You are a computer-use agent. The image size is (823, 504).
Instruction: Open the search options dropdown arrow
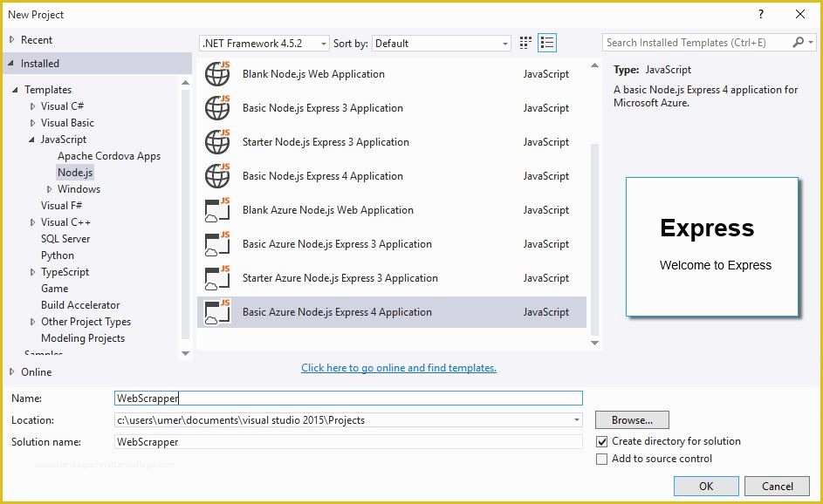click(811, 42)
